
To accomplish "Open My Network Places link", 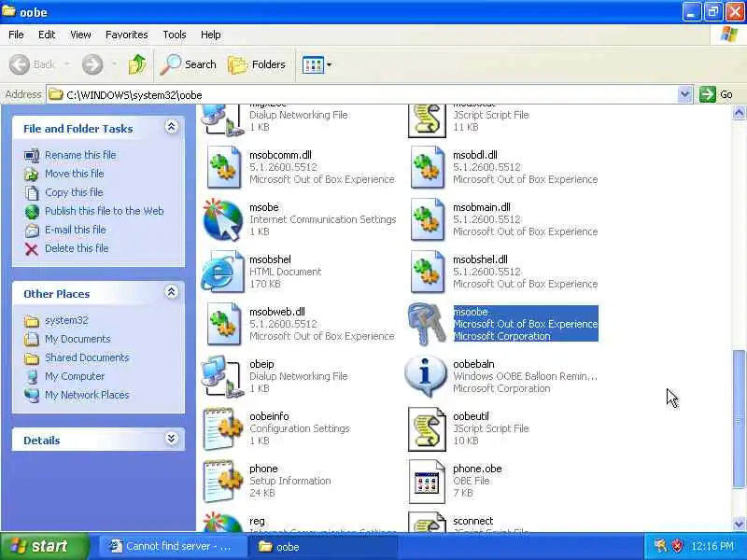I will pos(87,395).
